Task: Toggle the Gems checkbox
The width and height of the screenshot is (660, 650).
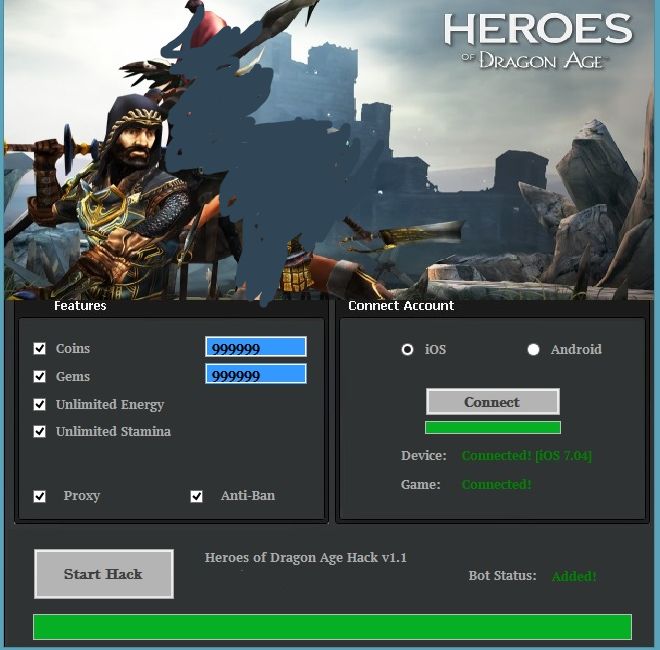Action: [x=40, y=376]
